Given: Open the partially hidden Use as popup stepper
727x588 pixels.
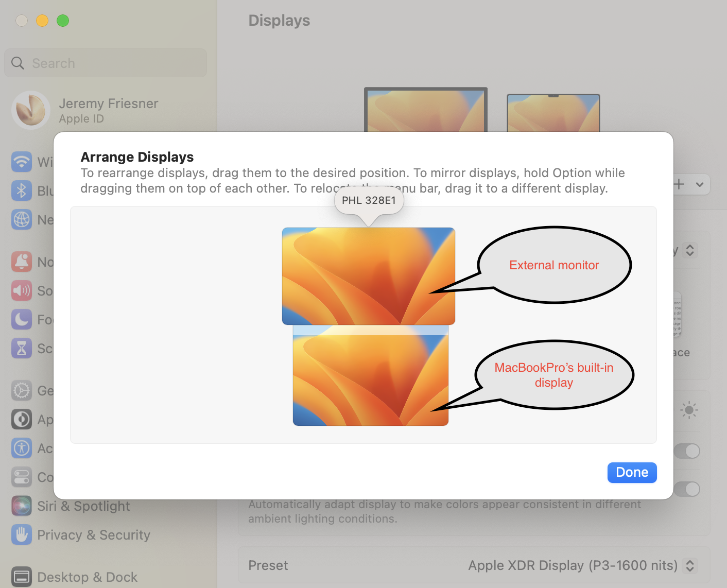Looking at the screenshot, I should pos(690,250).
